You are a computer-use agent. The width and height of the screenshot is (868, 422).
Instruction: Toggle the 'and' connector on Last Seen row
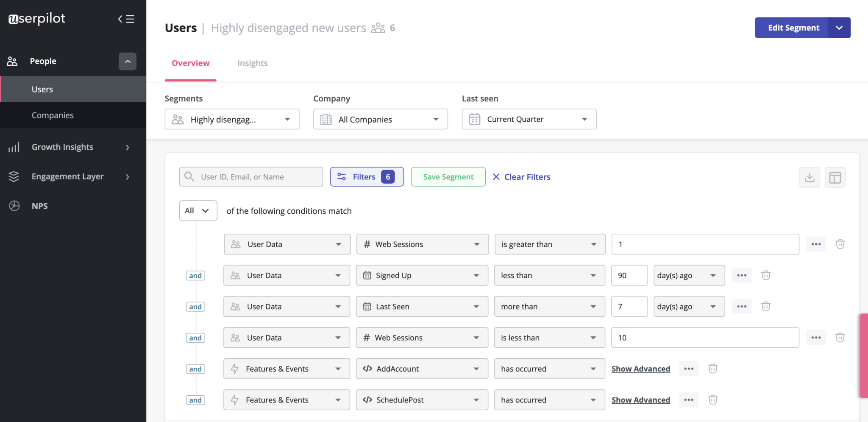(x=195, y=306)
